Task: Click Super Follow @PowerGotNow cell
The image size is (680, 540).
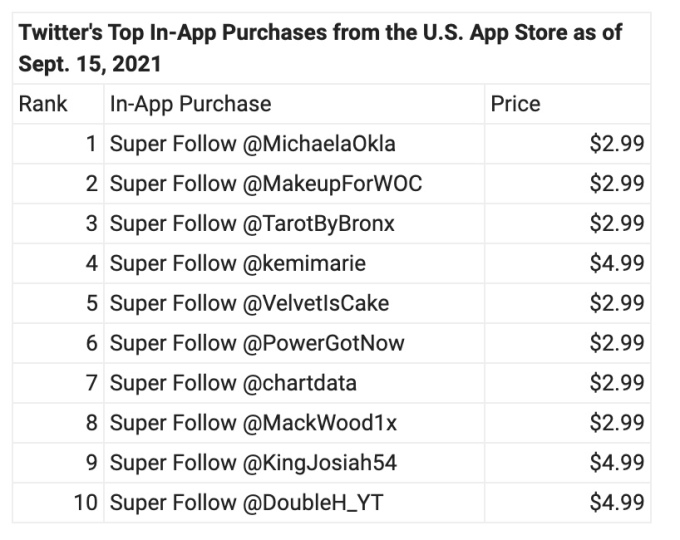Action: [x=257, y=343]
